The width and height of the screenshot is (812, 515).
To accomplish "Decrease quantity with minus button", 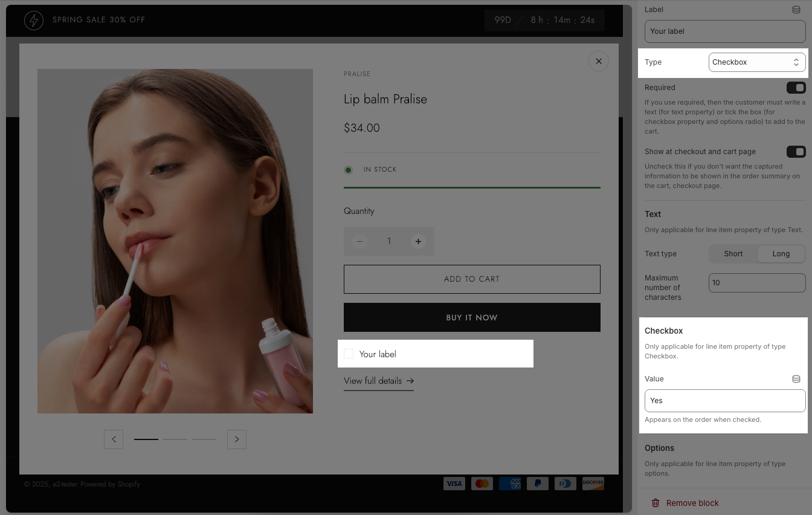I will click(360, 241).
